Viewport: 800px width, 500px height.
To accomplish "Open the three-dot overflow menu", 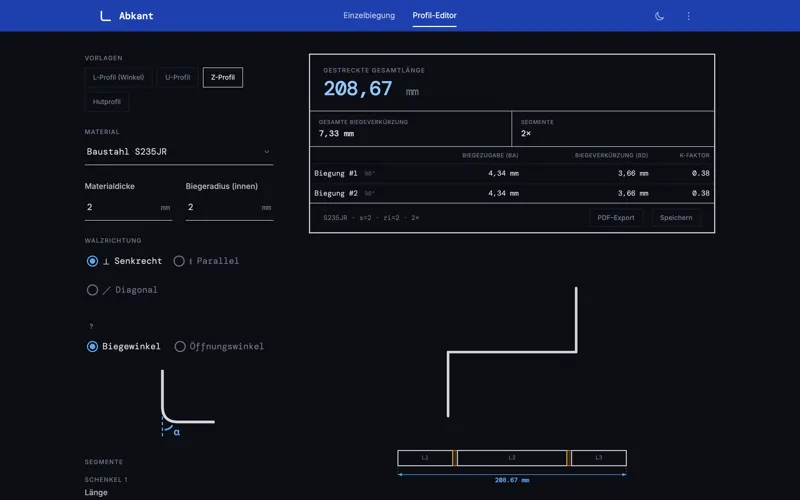I will tap(688, 16).
